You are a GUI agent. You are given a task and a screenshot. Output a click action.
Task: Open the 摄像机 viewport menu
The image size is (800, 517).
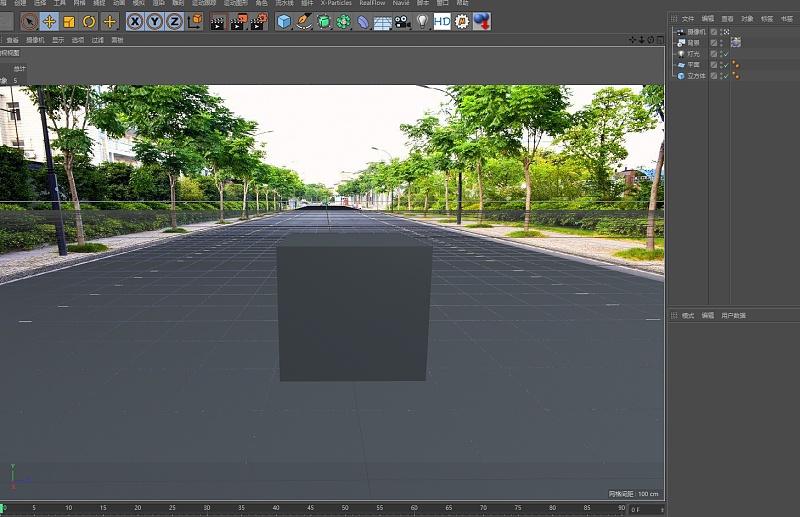[x=35, y=40]
